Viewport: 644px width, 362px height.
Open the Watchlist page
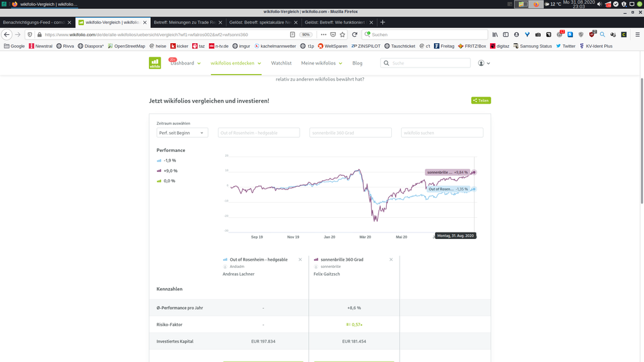[281, 63]
